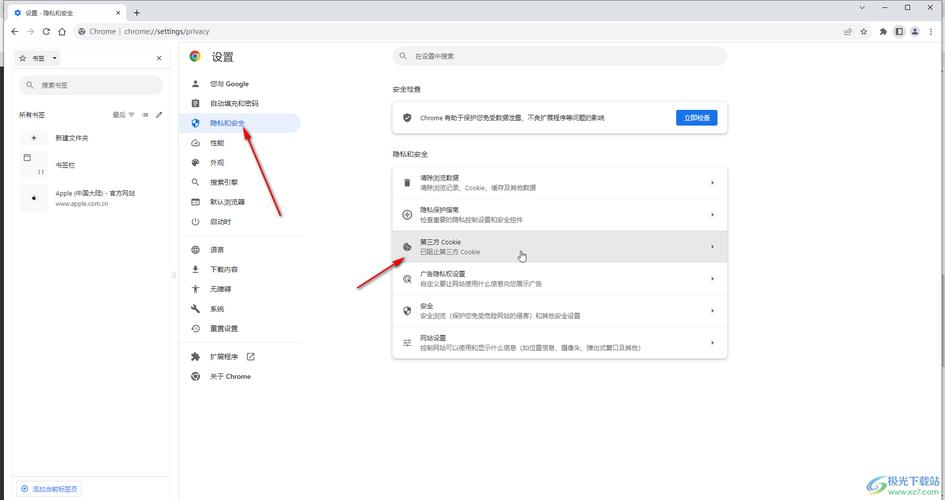This screenshot has height=500, width=945.
Task: Open 语言 settings section
Action: [240, 249]
